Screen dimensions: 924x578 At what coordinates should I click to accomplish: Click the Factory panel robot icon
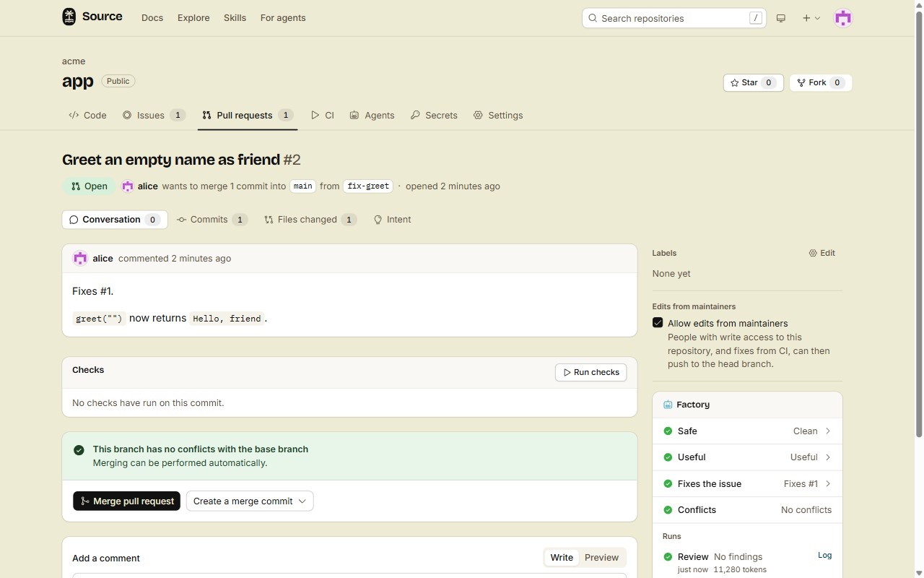pyautogui.click(x=668, y=405)
